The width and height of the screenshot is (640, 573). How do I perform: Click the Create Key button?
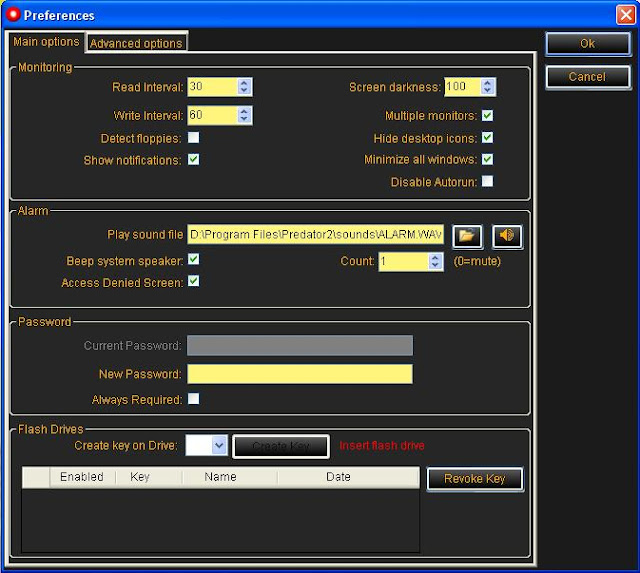pos(281,446)
